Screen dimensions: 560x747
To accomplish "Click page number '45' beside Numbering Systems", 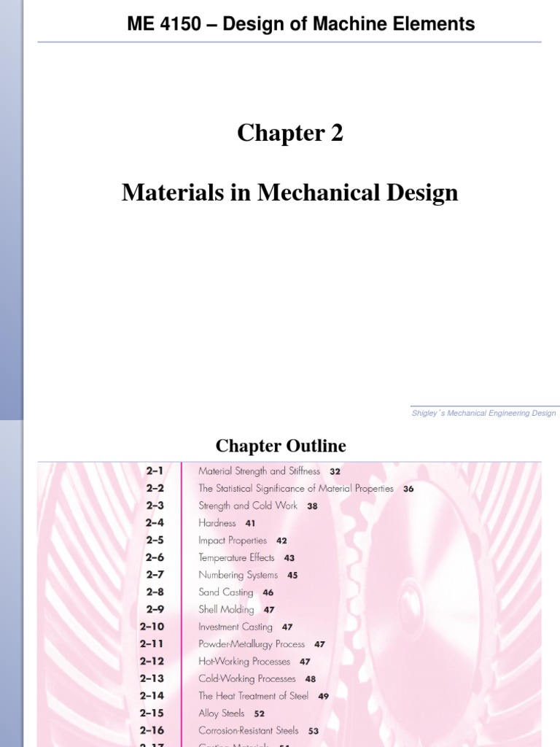I will pos(292,575).
